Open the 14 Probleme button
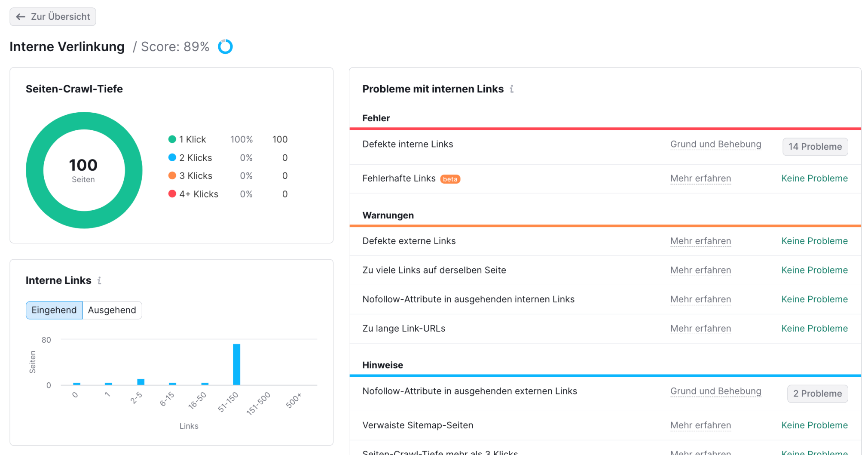This screenshot has height=455, width=868. (815, 147)
